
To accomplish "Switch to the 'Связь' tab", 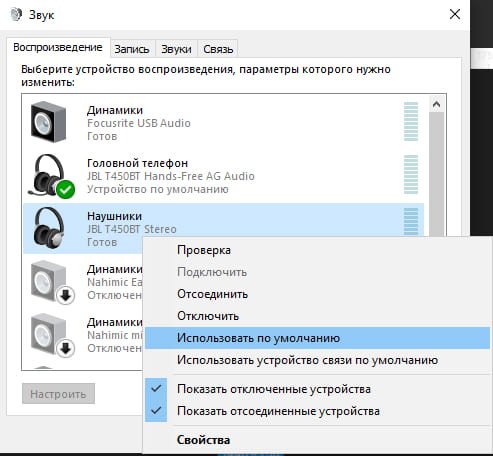I will click(218, 49).
